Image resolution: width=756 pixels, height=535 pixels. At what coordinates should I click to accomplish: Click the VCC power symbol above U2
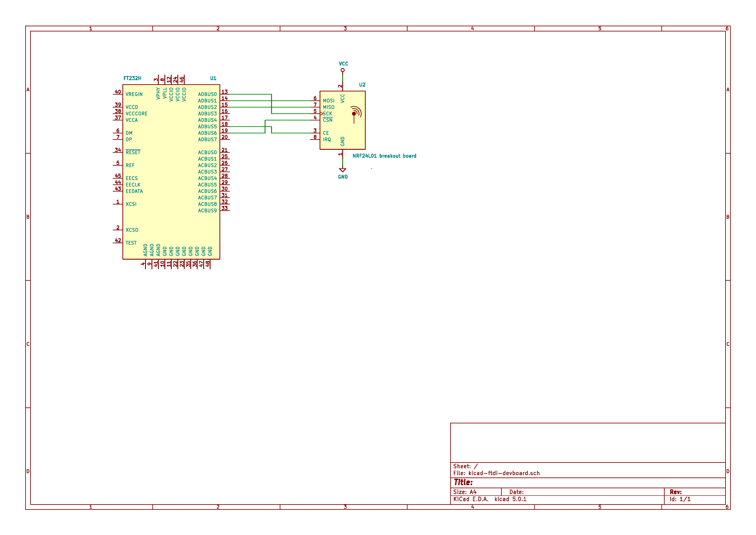(x=343, y=70)
